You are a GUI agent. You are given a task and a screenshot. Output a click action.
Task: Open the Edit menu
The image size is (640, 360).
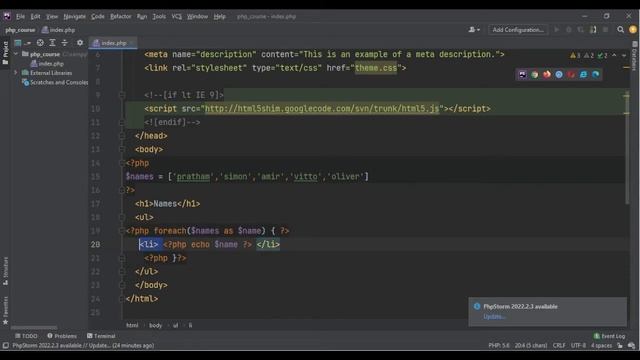pyautogui.click(x=36, y=17)
